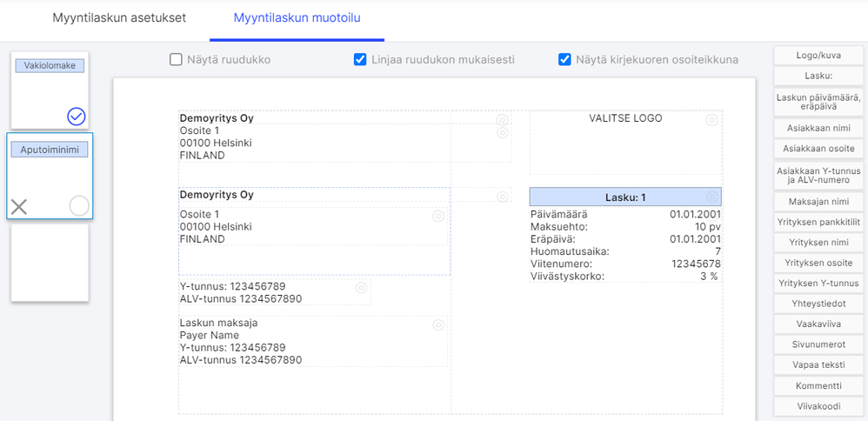Click gear icon on top Demoyritys Oy name row

(502, 120)
